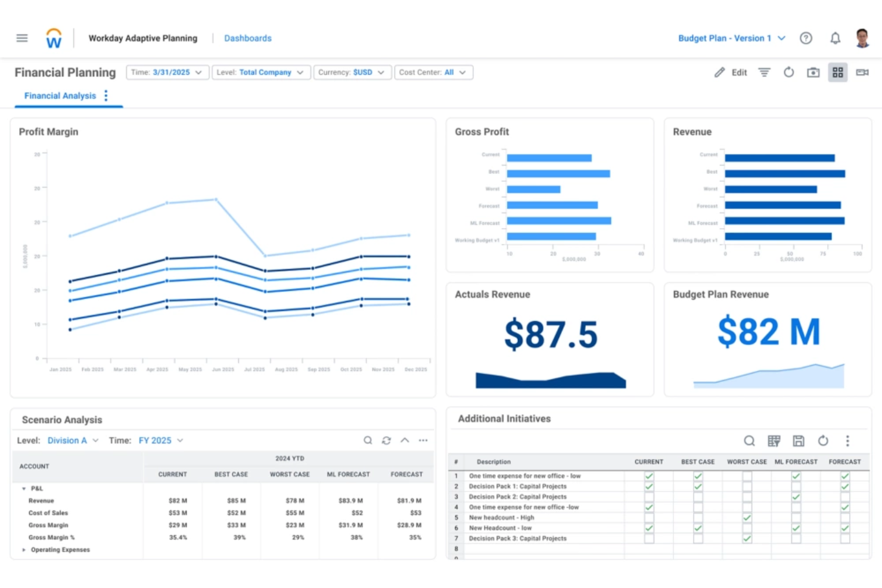Switch to the Financial Analysis tab

tap(60, 95)
